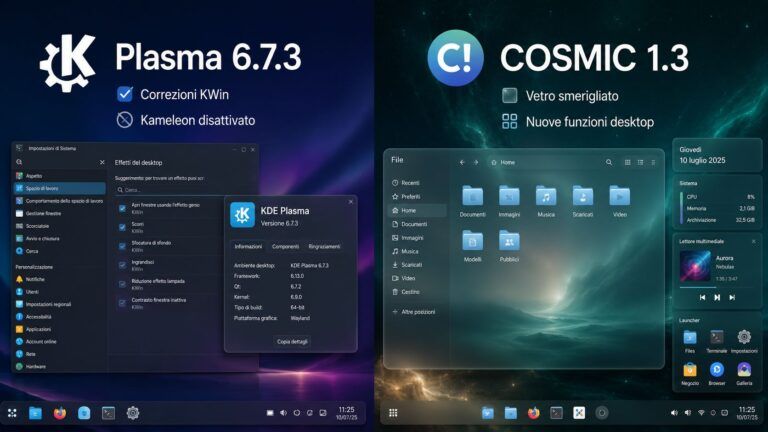Toggle the Sfocatura di sfondo checkbox

[x=122, y=246]
